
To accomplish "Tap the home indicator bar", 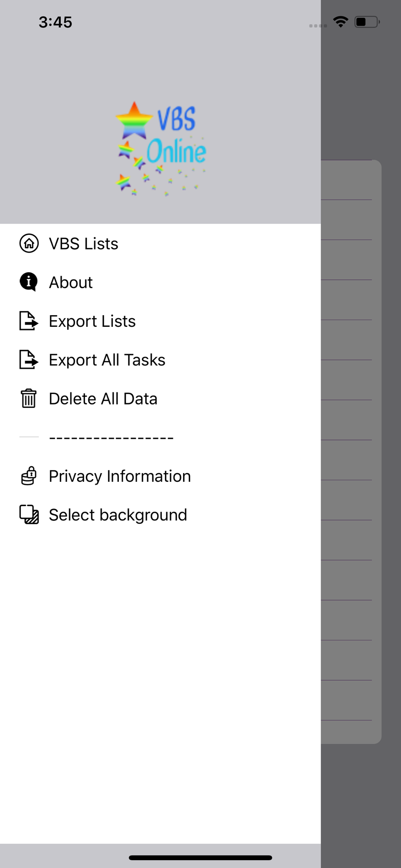I will (200, 858).
